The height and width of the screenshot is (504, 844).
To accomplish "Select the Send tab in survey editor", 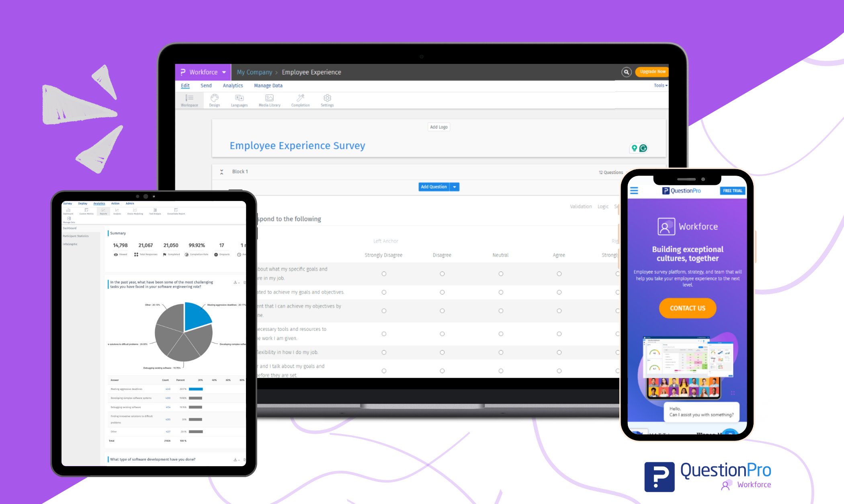I will 206,86.
